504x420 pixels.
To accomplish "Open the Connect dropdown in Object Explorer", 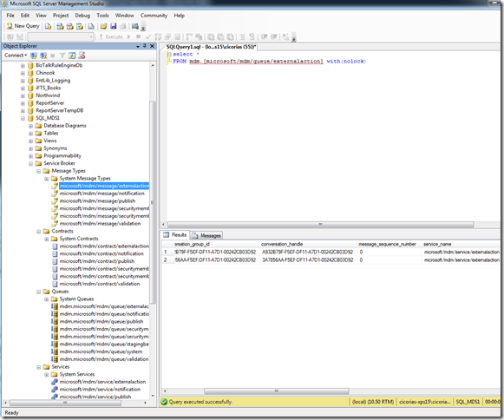I will pos(16,56).
